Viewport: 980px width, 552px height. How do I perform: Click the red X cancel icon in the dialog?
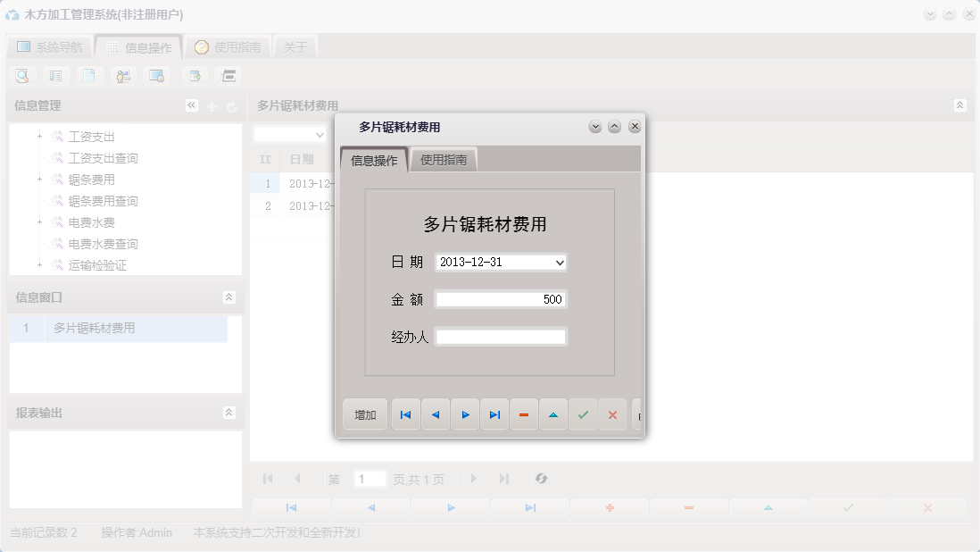[x=613, y=414]
